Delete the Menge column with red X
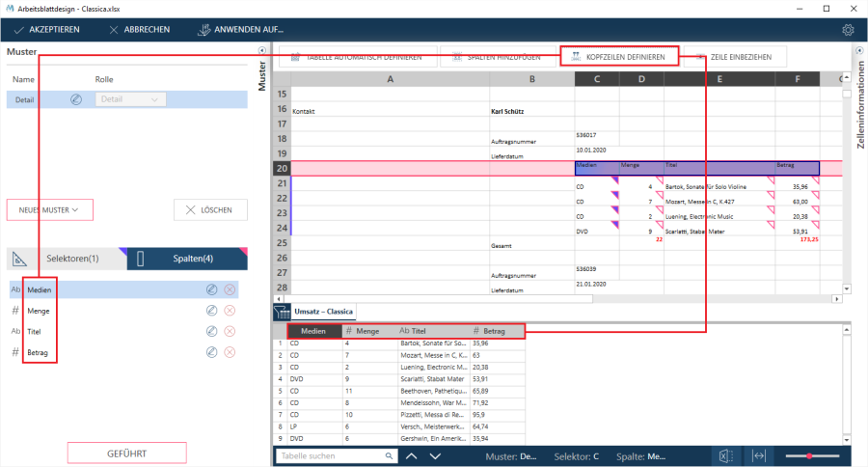Image resolution: width=868 pixels, height=467 pixels. pyautogui.click(x=230, y=311)
